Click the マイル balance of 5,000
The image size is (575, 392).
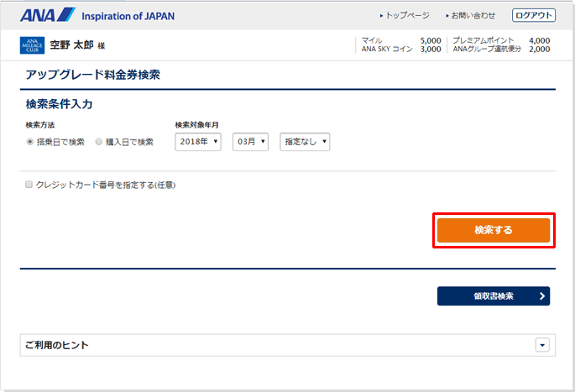click(x=430, y=40)
